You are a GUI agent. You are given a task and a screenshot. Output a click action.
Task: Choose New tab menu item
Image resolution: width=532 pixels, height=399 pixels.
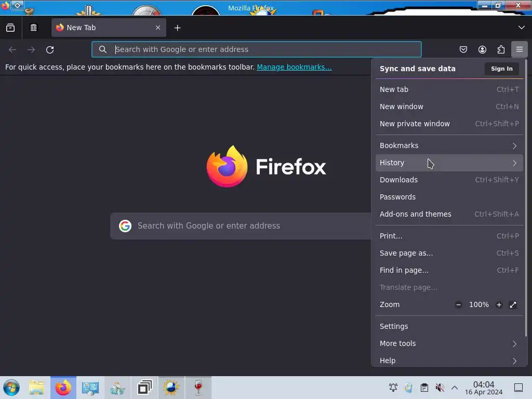[x=449, y=89]
